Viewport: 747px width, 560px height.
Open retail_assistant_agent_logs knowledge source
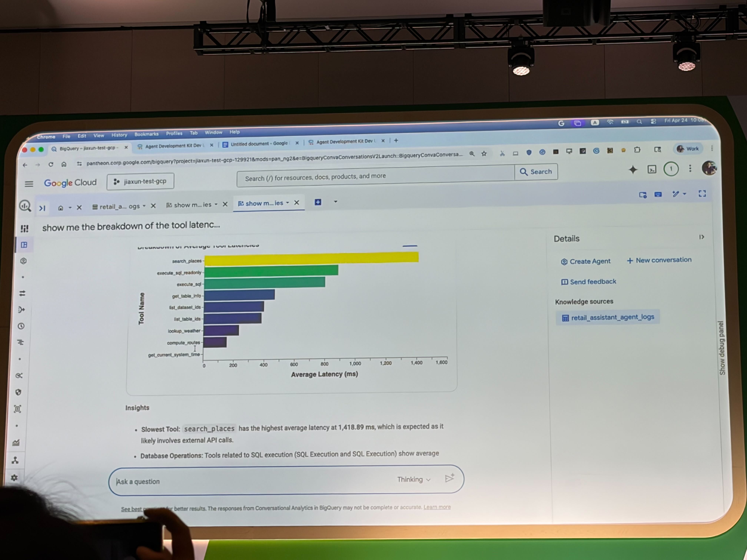click(x=607, y=317)
